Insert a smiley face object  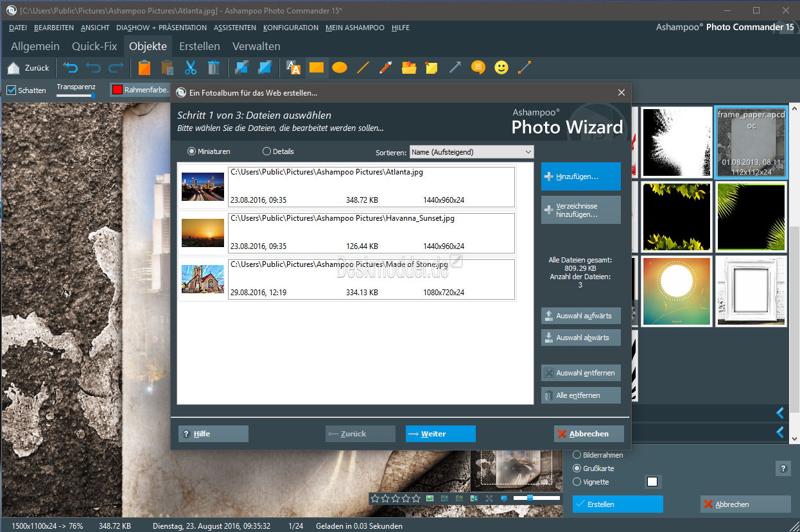click(x=501, y=67)
